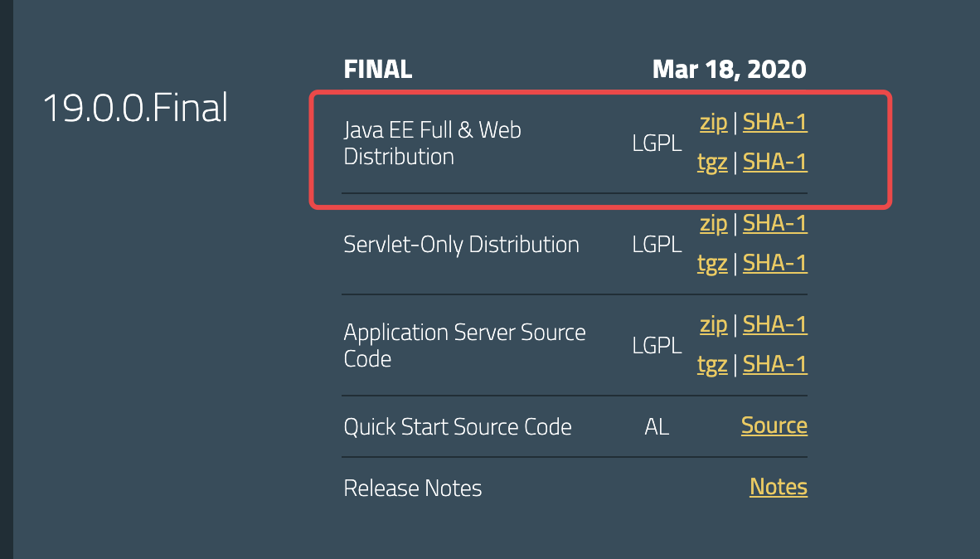Viewport: 980px width, 559px height.
Task: View SHA-1 for Servlet-Only zip
Action: click(x=774, y=222)
